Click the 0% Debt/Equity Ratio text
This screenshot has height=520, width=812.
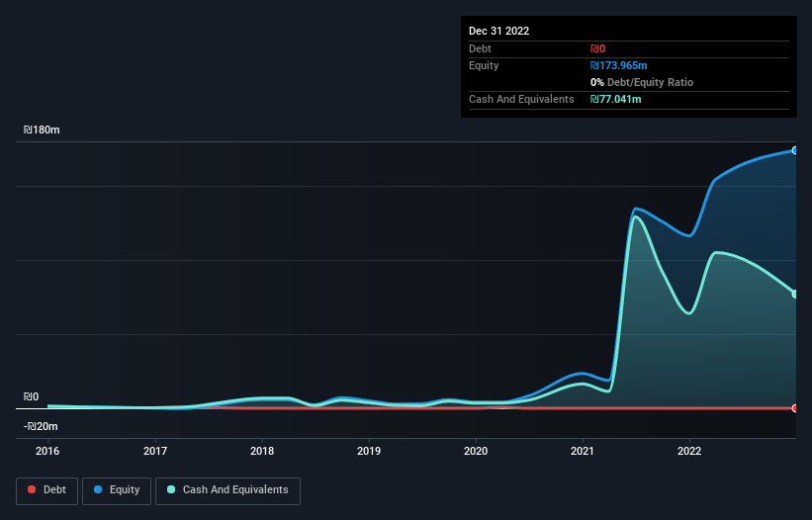(642, 82)
